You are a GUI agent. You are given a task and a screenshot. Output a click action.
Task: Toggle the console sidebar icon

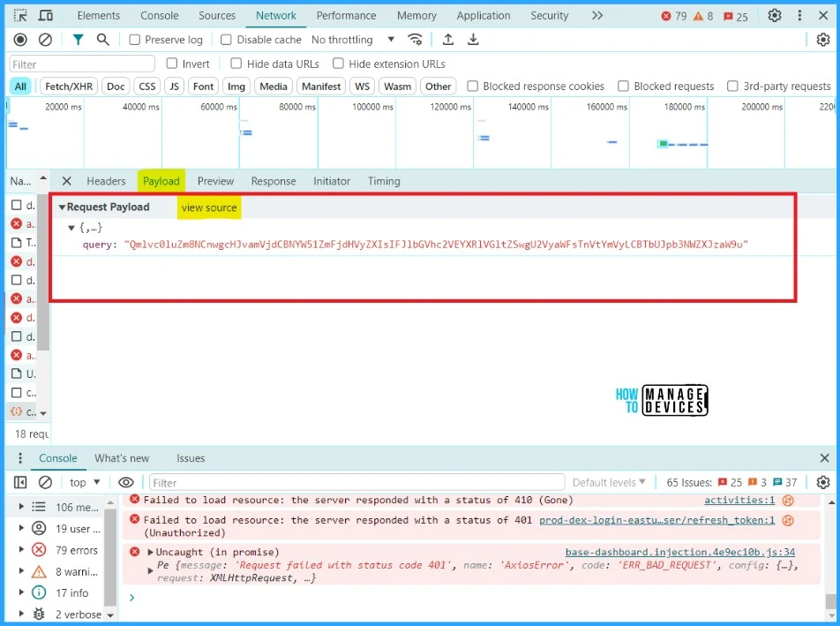coord(20,483)
